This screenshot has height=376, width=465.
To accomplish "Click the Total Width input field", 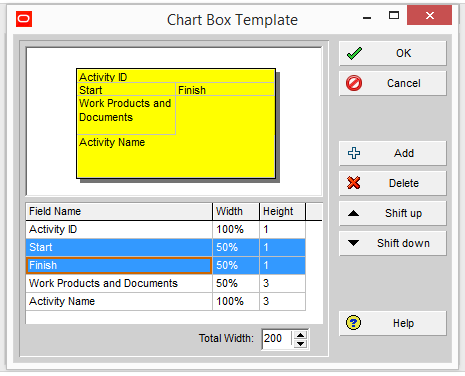I will pos(278,339).
